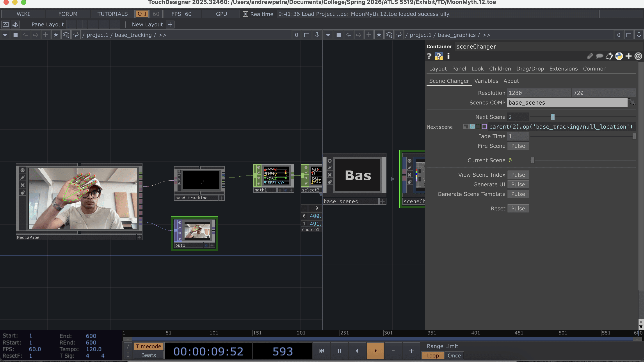This screenshot has height=362, width=644.
Task: Click search-network icon in left pane bar
Action: (66, 35)
